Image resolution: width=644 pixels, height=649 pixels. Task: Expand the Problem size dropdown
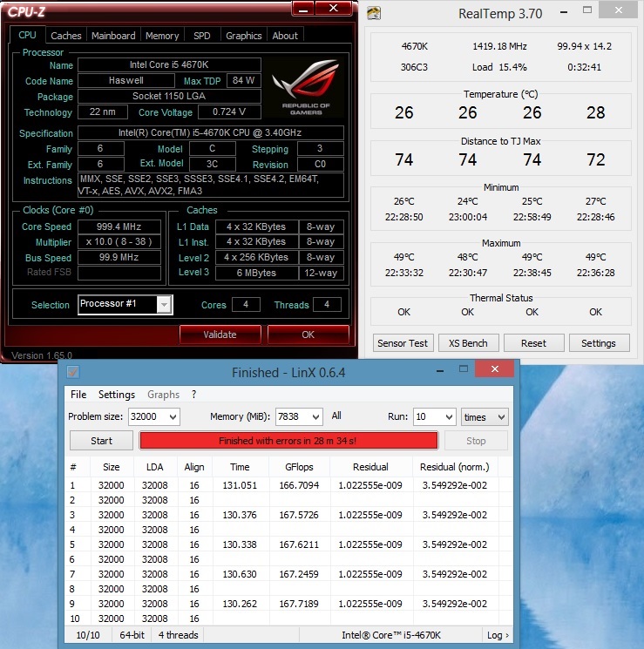173,416
